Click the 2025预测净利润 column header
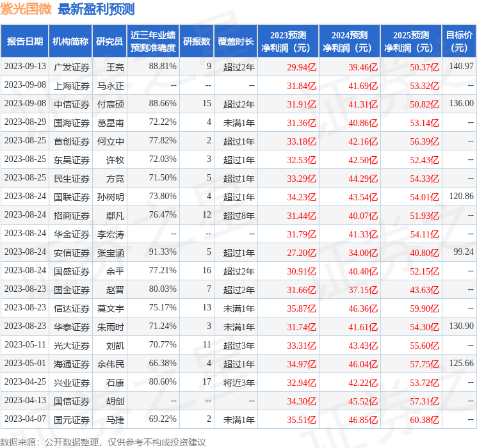This screenshot has width=477, height=448. click(x=410, y=42)
